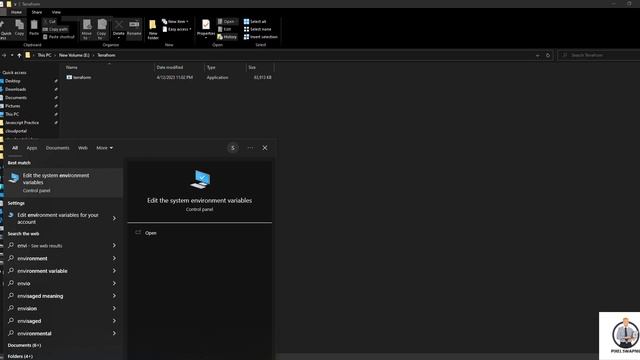Click the Open button in ribbon Open group
The width and height of the screenshot is (640, 360).
click(226, 22)
